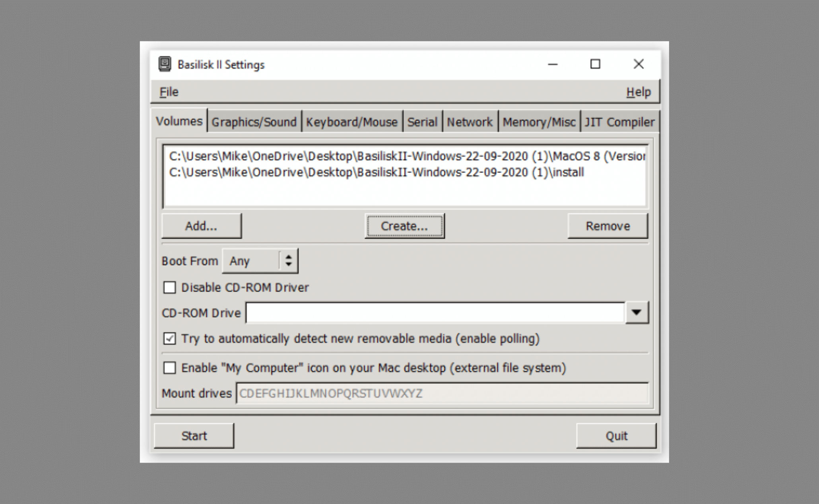The height and width of the screenshot is (504, 819).
Task: Open the File menu
Action: tap(169, 92)
